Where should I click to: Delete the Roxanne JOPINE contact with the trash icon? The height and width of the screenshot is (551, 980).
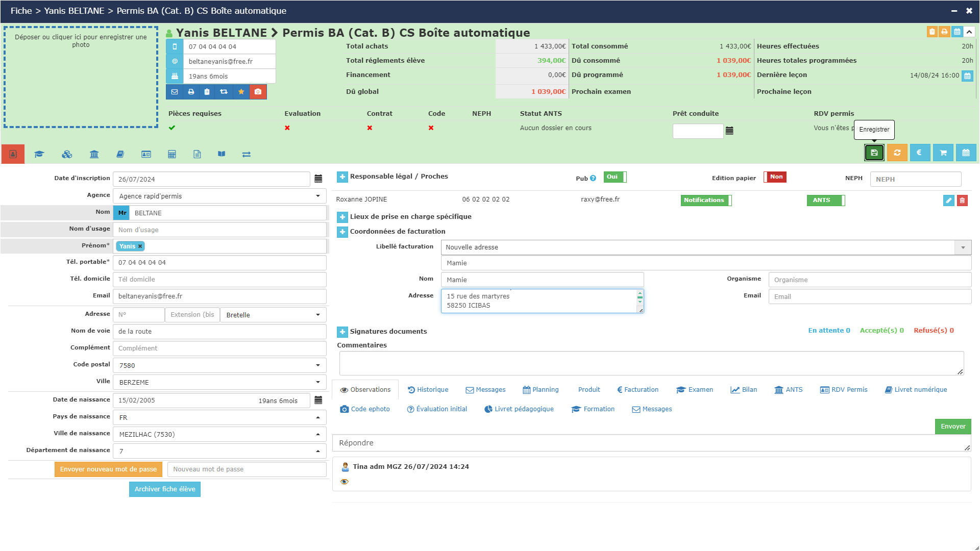tap(962, 201)
